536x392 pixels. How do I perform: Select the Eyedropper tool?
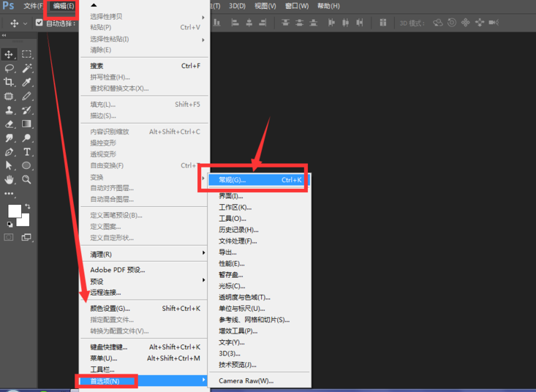26,82
